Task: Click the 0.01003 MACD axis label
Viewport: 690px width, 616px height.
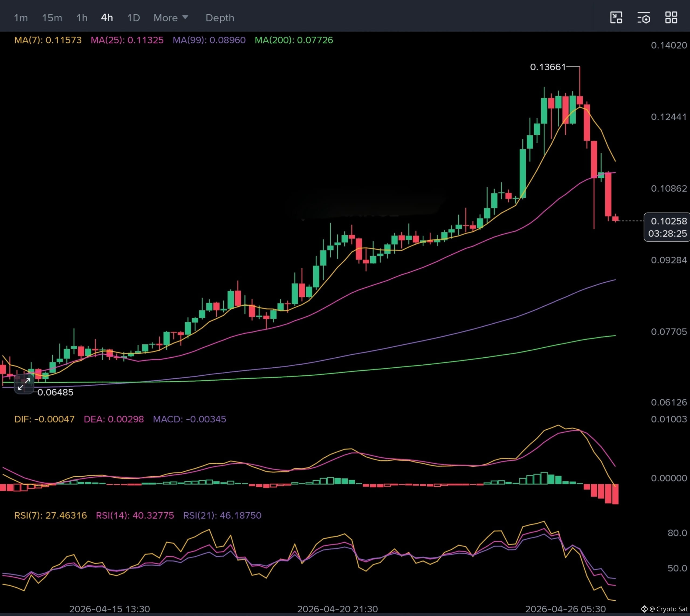Action: coord(669,419)
